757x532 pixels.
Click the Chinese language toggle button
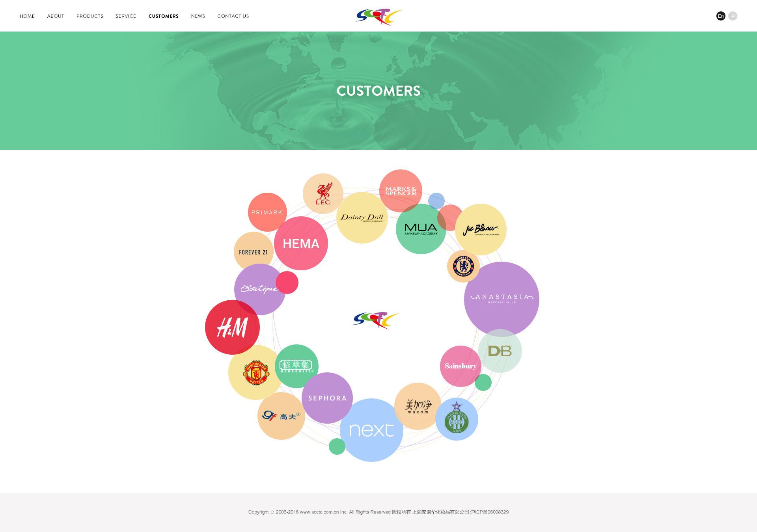pyautogui.click(x=733, y=15)
